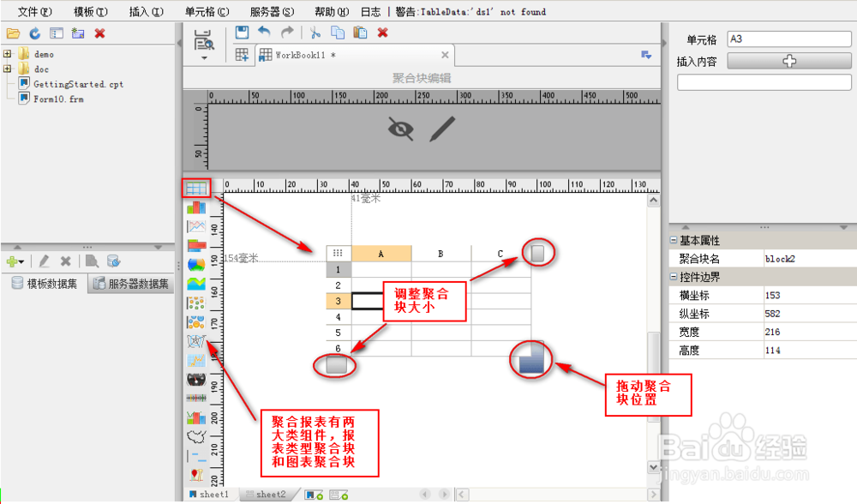
Task: Click the vertical scrollbar down arrow
Action: [653, 467]
